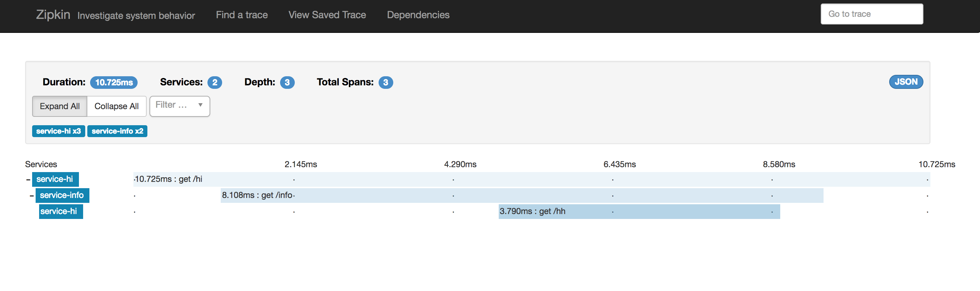Select the nested child service-hi label

click(x=60, y=211)
